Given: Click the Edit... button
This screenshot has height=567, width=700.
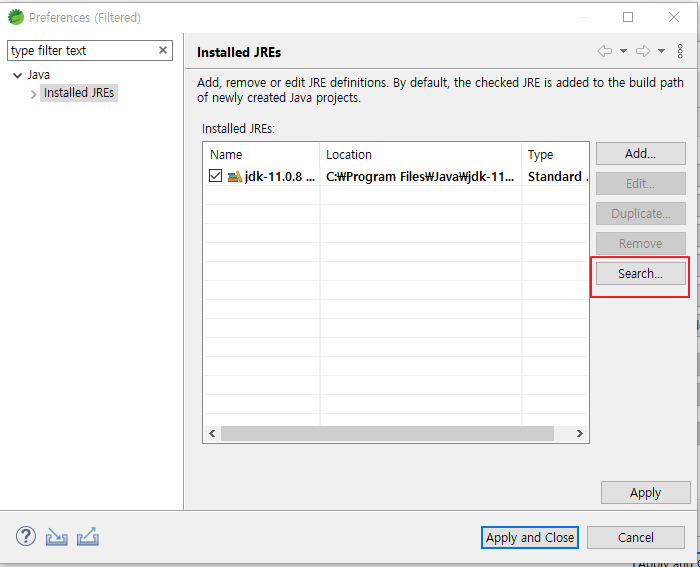Looking at the screenshot, I should tap(641, 183).
